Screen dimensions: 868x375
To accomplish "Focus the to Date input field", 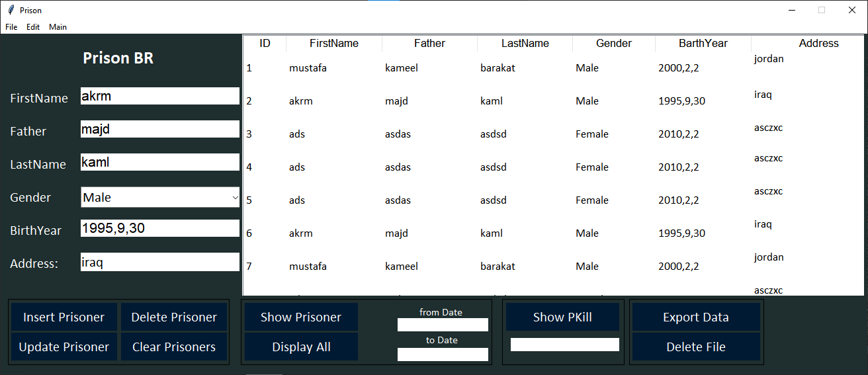I will [x=443, y=354].
